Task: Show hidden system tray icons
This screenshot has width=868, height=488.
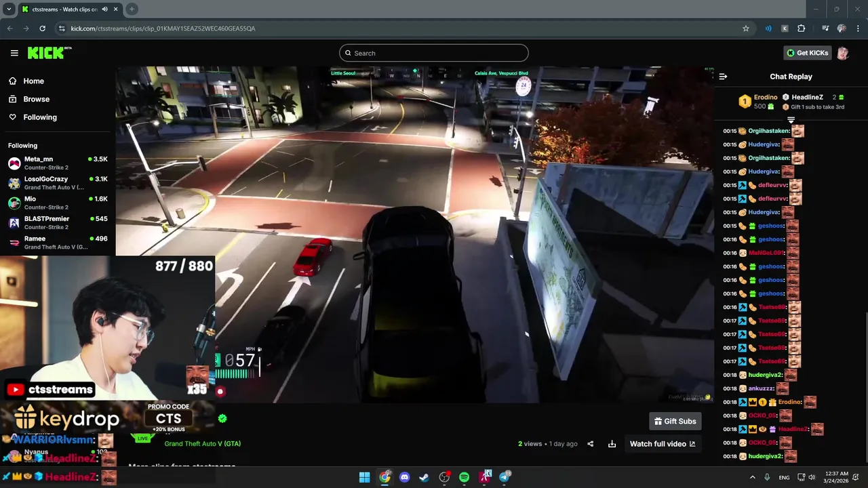Action: [752, 477]
